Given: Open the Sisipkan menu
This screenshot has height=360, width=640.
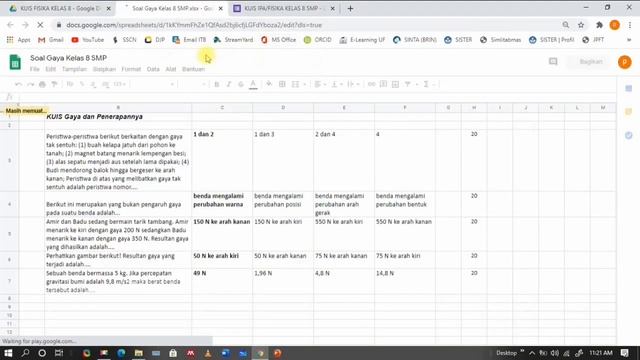Looking at the screenshot, I should [104, 69].
